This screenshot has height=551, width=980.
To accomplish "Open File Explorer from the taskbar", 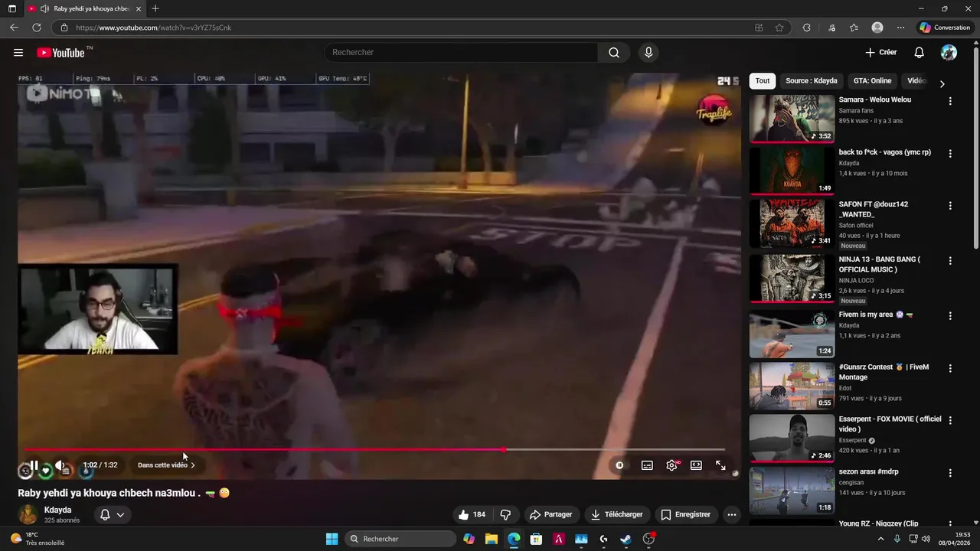I will click(492, 539).
